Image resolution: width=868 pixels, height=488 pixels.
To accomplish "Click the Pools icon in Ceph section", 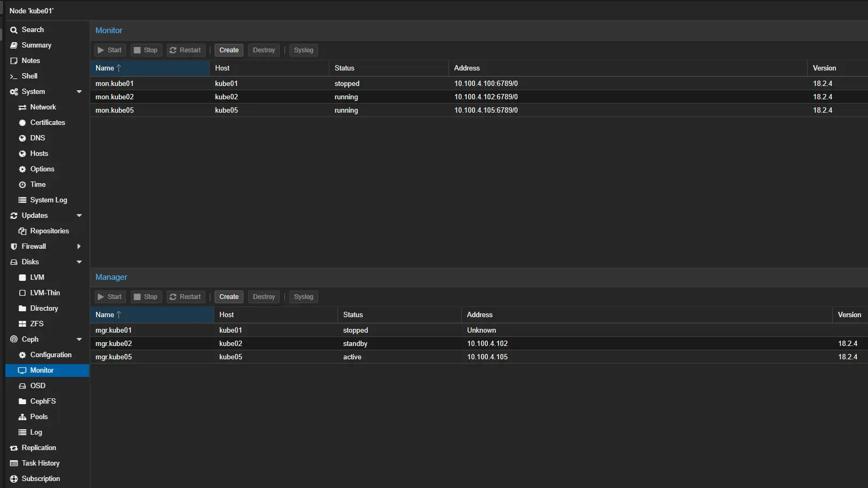I will (x=22, y=417).
